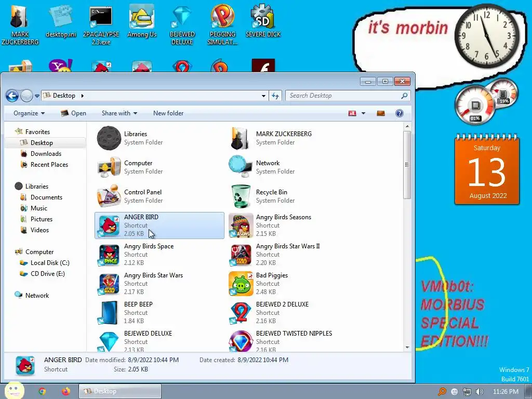Toggle the preview pane button

[x=381, y=113]
